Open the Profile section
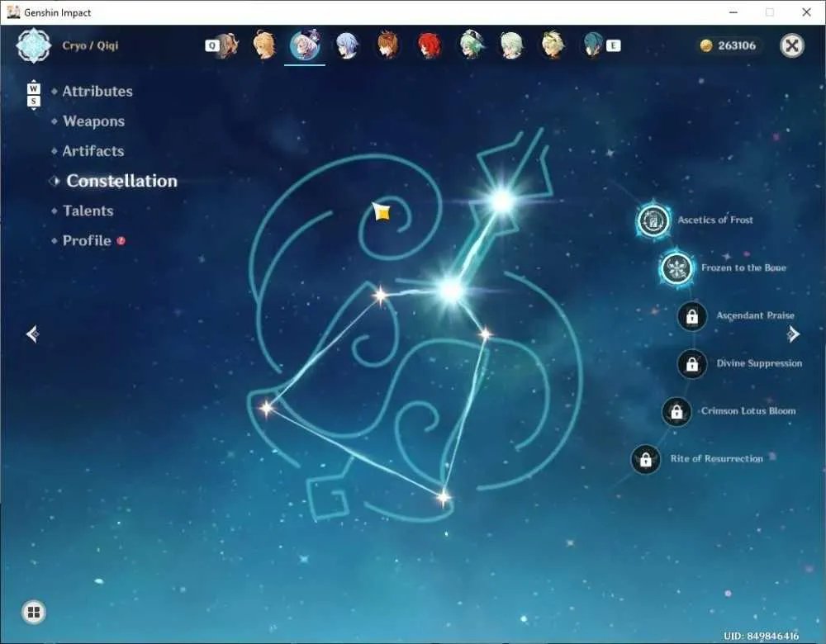Image resolution: width=826 pixels, height=644 pixels. pos(87,240)
